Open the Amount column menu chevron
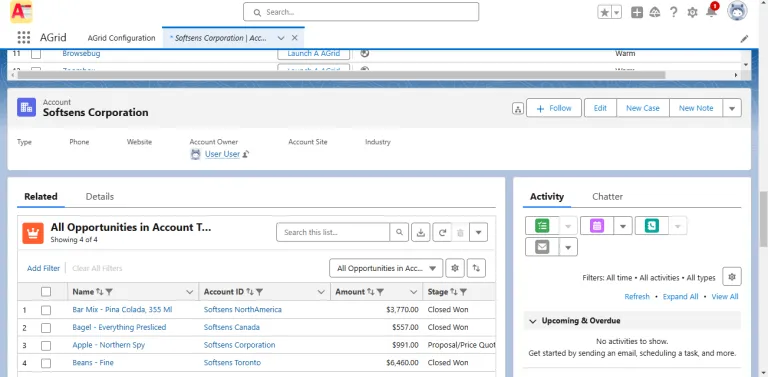The width and height of the screenshot is (768, 377). (414, 292)
